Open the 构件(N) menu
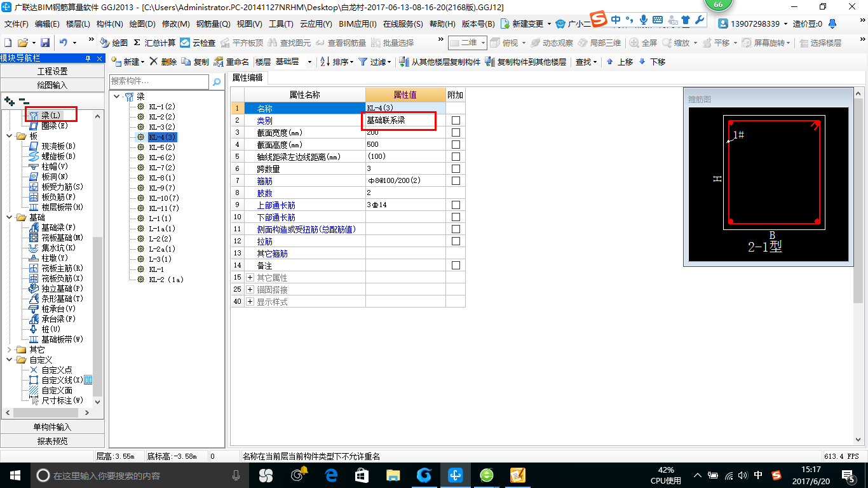868x488 pixels. click(110, 24)
